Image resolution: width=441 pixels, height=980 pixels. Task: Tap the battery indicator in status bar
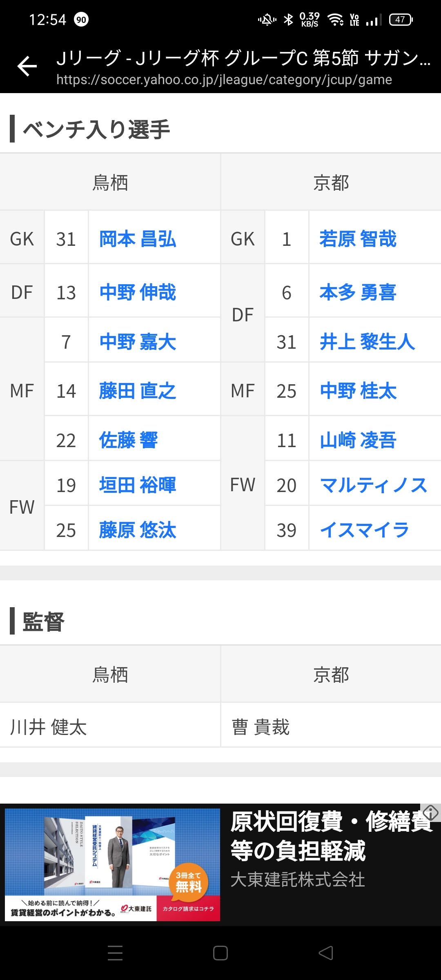coord(401,19)
